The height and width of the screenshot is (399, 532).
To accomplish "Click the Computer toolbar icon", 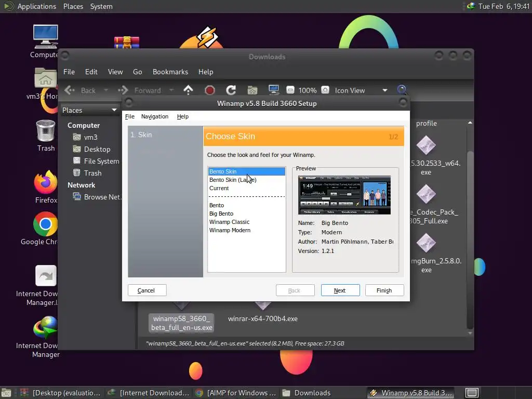I will coord(273,90).
